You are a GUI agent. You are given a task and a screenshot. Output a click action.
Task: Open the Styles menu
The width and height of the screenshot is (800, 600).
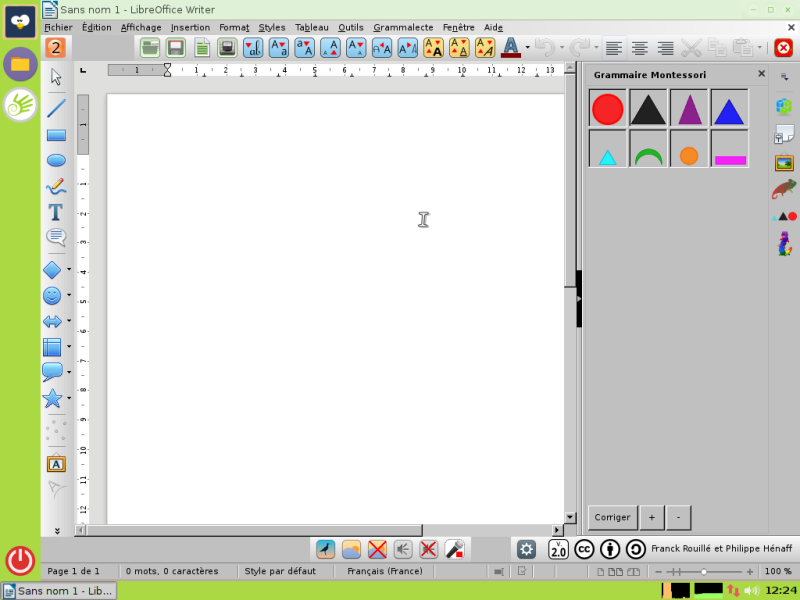[271, 28]
